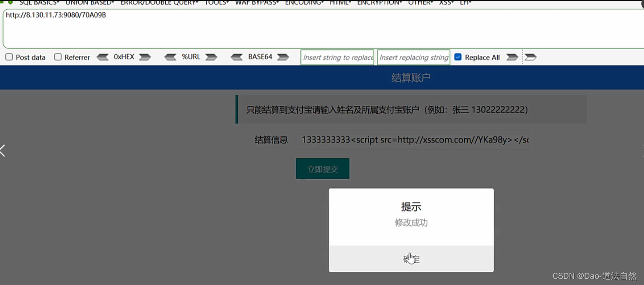644x285 pixels.
Task: Expand the ERROR/DOUBLE QUERY menu
Action: pos(159,3)
